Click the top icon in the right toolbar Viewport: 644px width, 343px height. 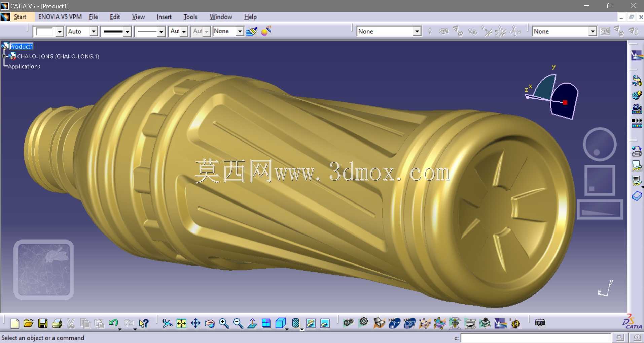coord(637,55)
